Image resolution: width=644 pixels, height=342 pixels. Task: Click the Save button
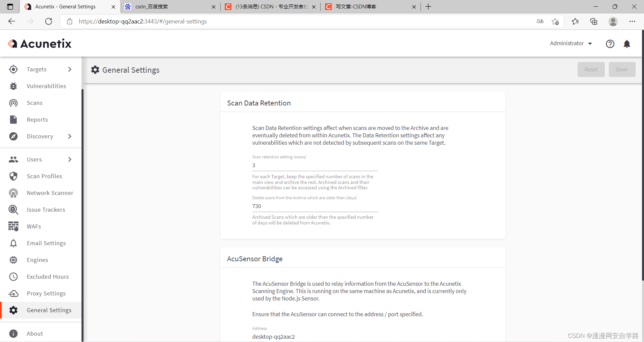[622, 69]
